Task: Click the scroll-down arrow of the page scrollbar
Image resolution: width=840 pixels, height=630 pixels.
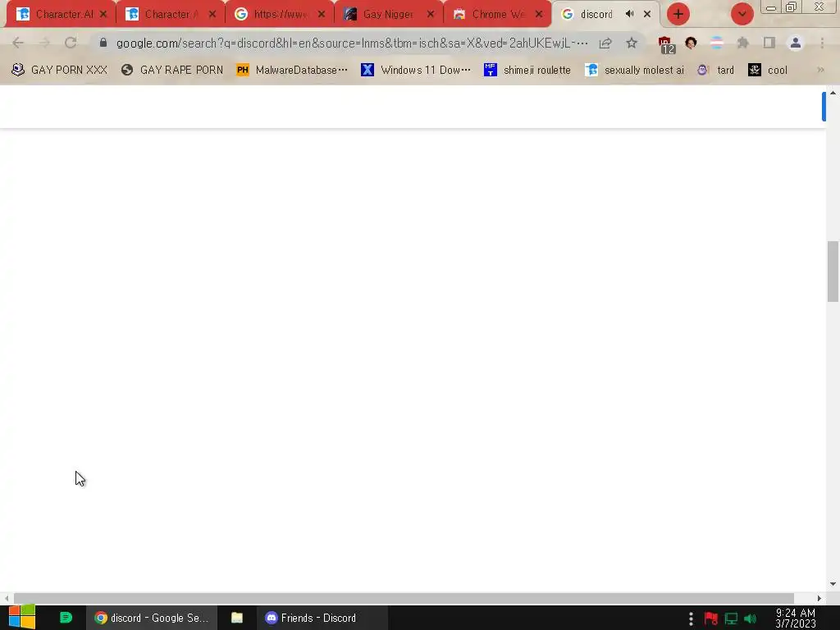Action: coord(833,584)
